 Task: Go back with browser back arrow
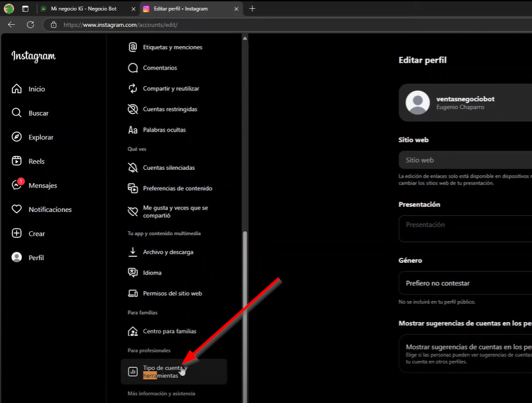(12, 24)
